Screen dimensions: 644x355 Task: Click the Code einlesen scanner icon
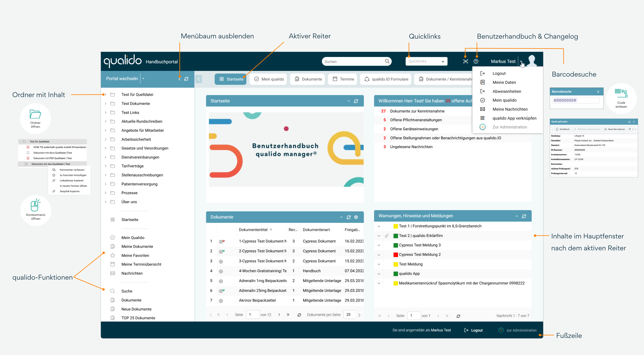tap(621, 93)
